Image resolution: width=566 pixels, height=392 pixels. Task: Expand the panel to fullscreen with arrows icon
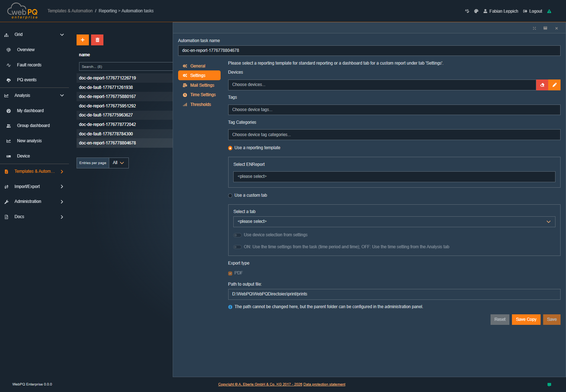(x=534, y=28)
